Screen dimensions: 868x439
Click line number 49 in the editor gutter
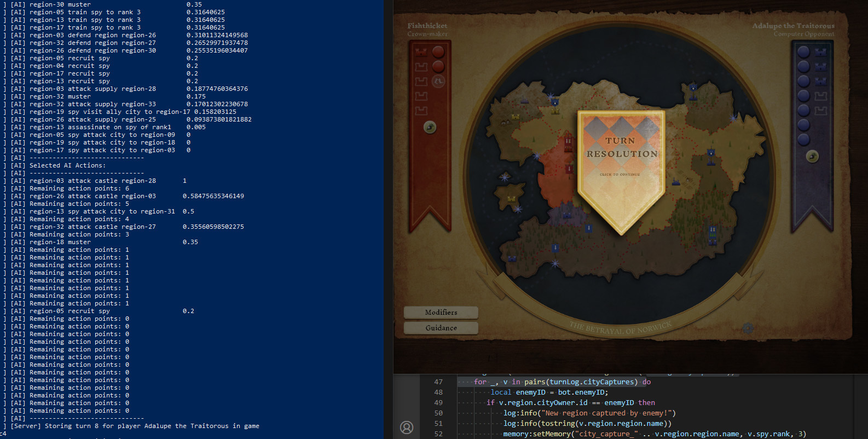click(438, 402)
